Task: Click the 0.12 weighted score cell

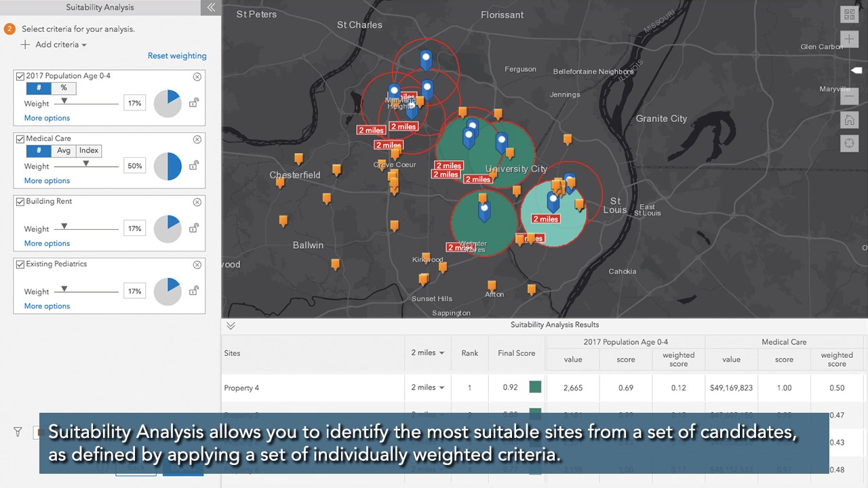Action: 678,388
